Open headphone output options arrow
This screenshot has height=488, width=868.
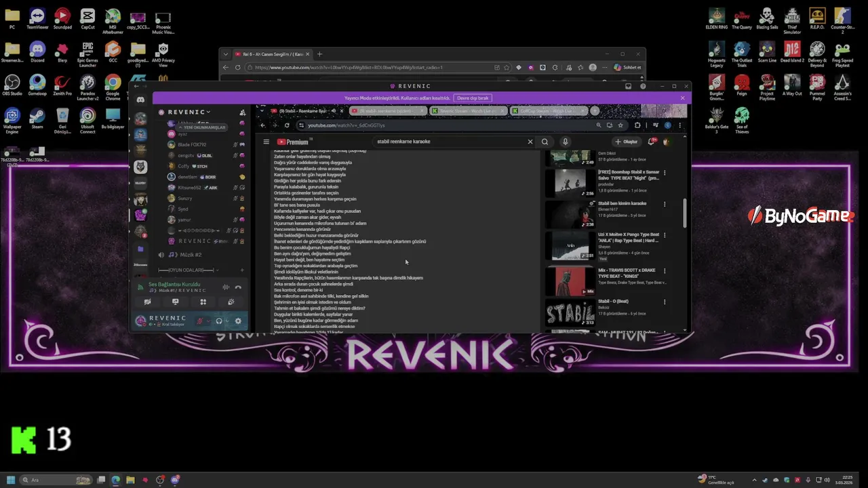click(x=227, y=321)
